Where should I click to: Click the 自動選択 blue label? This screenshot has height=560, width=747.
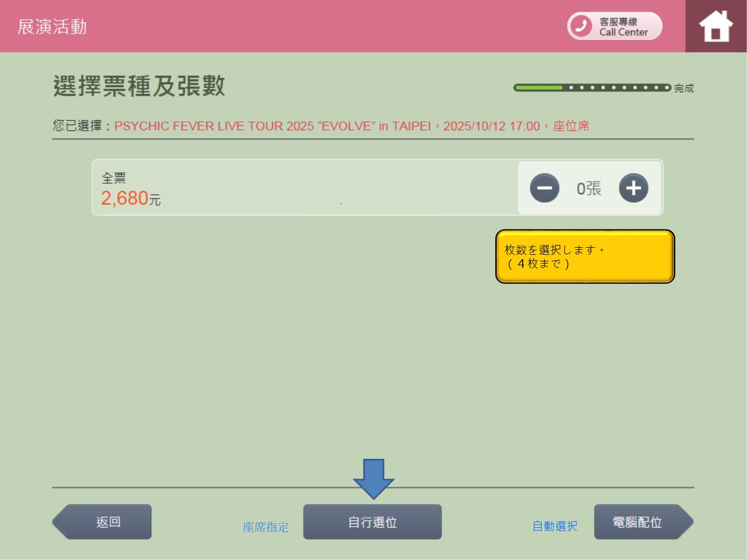point(555,526)
